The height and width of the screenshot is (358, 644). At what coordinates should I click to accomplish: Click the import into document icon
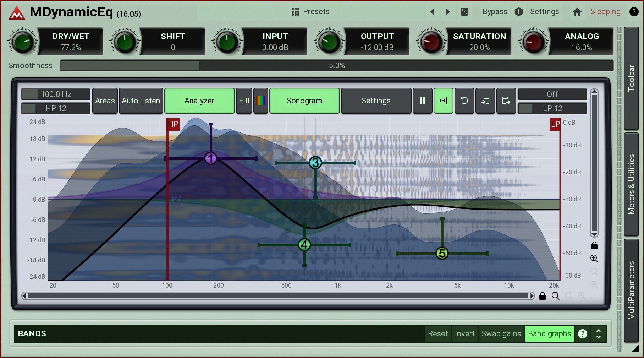(485, 101)
